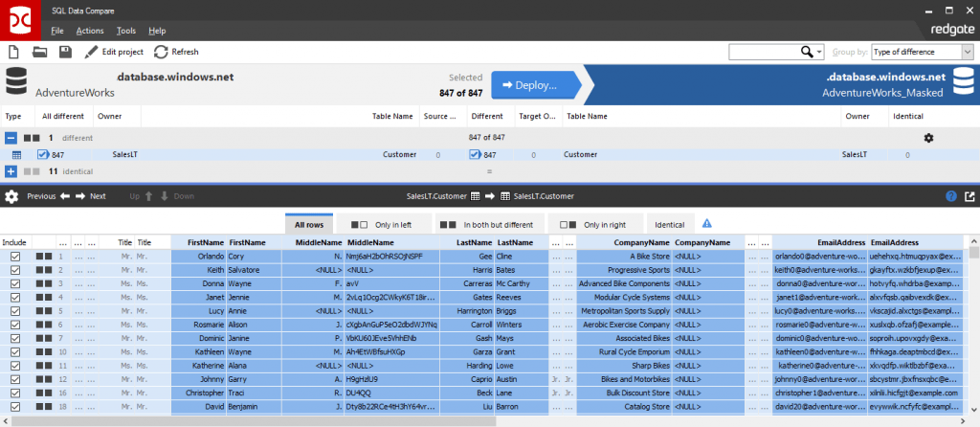Click the search input field

point(764,52)
